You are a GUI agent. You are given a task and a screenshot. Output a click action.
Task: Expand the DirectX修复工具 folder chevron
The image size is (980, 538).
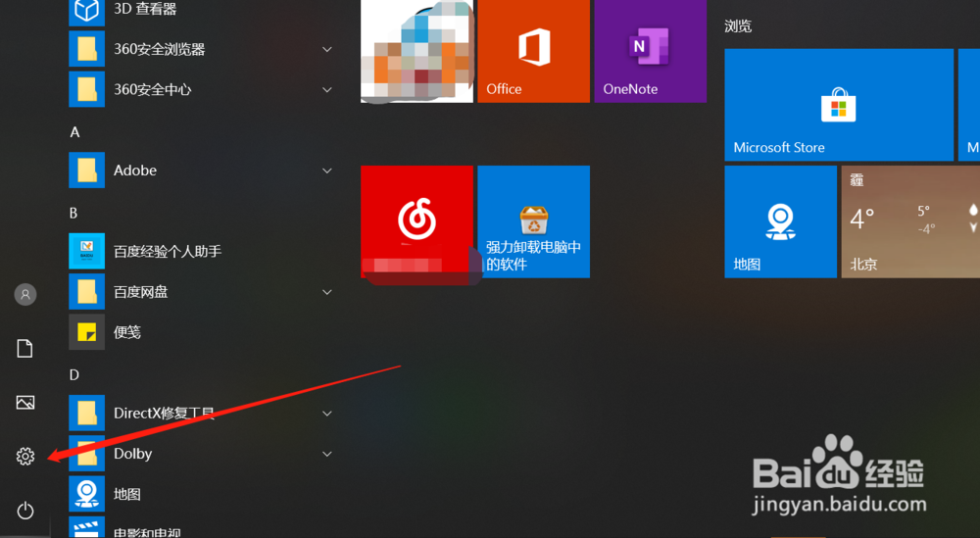coord(327,413)
